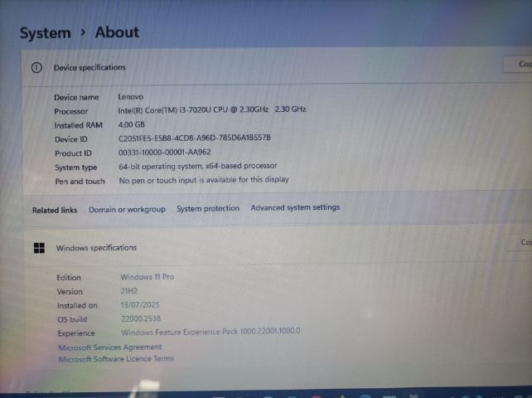Copy the Windows specifications details
The image size is (532, 398).
coord(520,242)
